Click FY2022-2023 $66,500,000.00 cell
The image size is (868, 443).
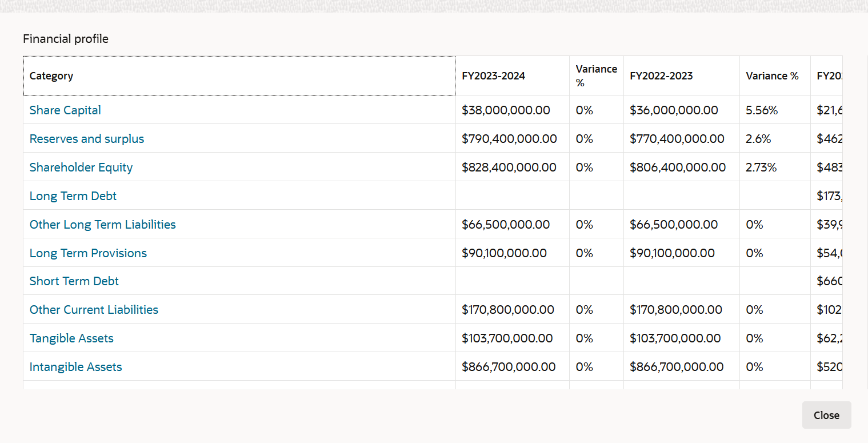(x=682, y=225)
